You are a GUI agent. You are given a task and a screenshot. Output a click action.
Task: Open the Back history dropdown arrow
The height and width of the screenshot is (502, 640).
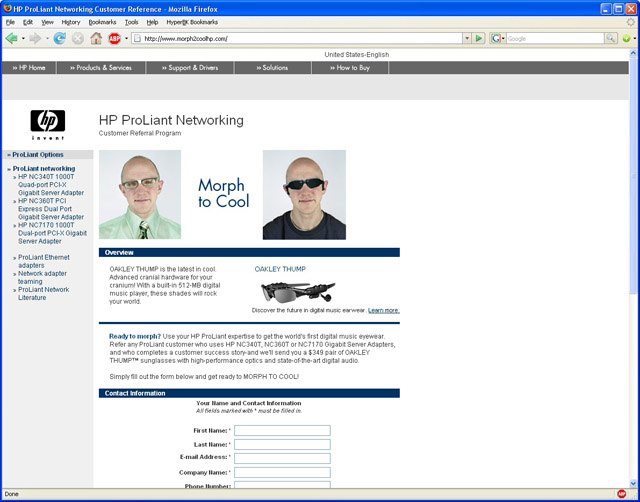[x=23, y=38]
